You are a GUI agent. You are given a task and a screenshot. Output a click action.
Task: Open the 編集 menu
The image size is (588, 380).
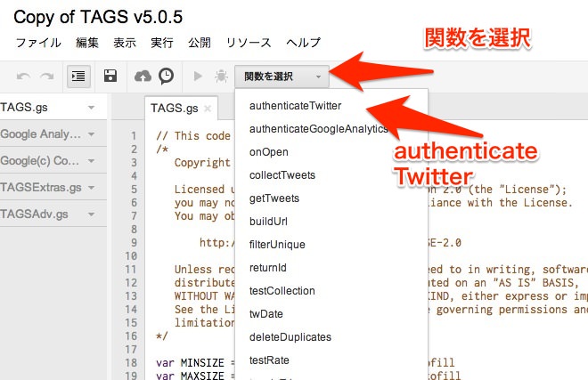click(87, 43)
